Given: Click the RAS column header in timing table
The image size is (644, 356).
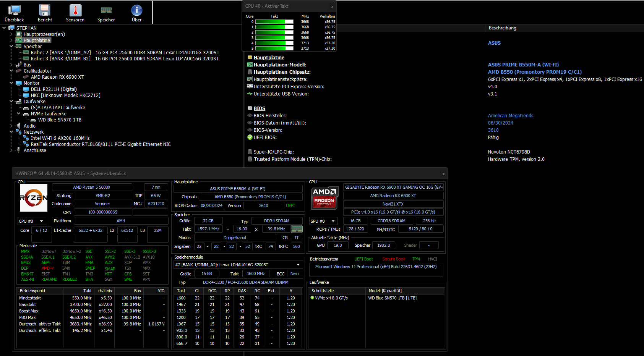Looking at the screenshot, I should click(x=242, y=291).
